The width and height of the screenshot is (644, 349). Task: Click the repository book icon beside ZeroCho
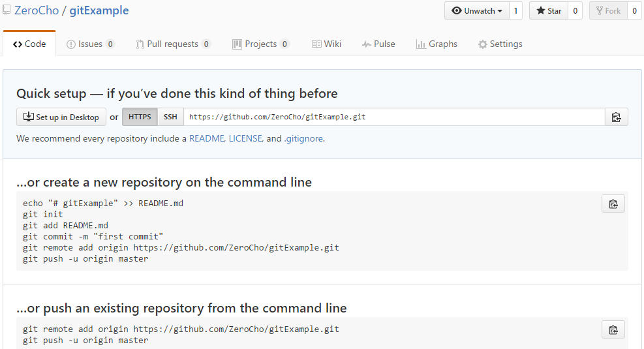pos(6,10)
